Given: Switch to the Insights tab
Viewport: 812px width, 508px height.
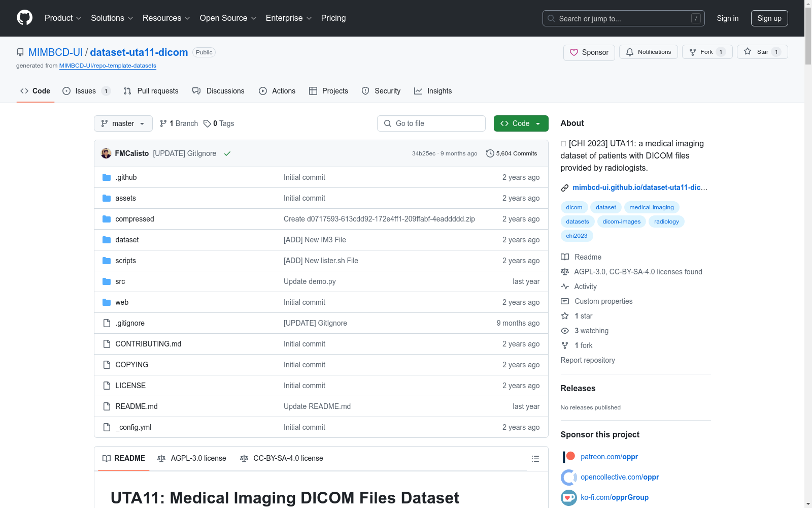Looking at the screenshot, I should [x=433, y=91].
